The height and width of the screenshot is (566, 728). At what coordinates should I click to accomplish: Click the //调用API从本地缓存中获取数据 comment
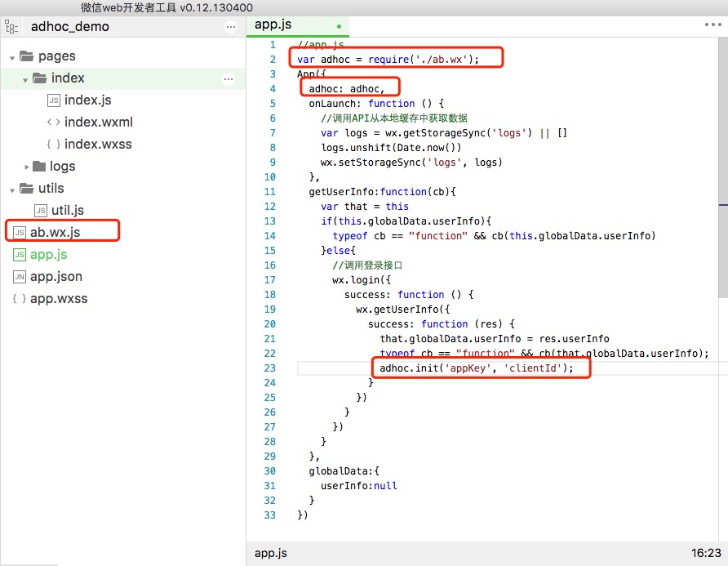pos(393,118)
